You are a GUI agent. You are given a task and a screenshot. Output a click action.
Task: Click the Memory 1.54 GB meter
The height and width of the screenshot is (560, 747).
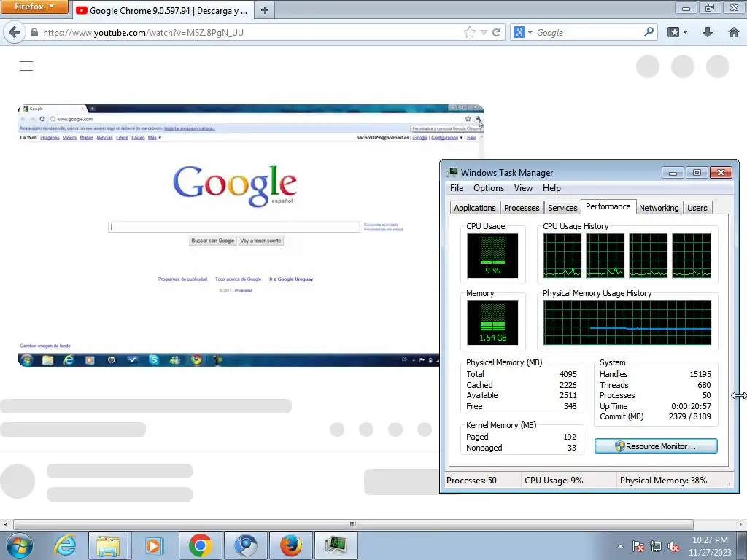[492, 322]
